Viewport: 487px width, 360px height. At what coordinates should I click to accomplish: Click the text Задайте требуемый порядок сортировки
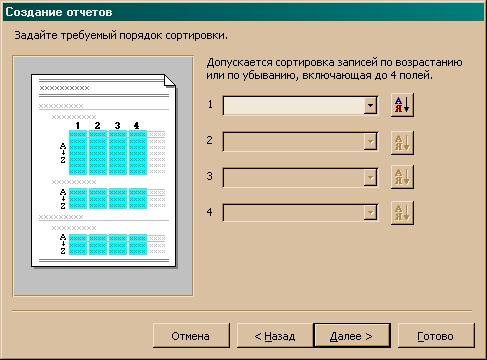[121, 35]
